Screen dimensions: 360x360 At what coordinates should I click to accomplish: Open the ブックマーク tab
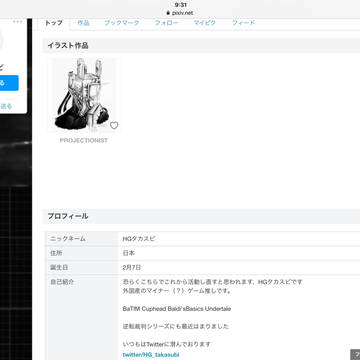pos(122,23)
